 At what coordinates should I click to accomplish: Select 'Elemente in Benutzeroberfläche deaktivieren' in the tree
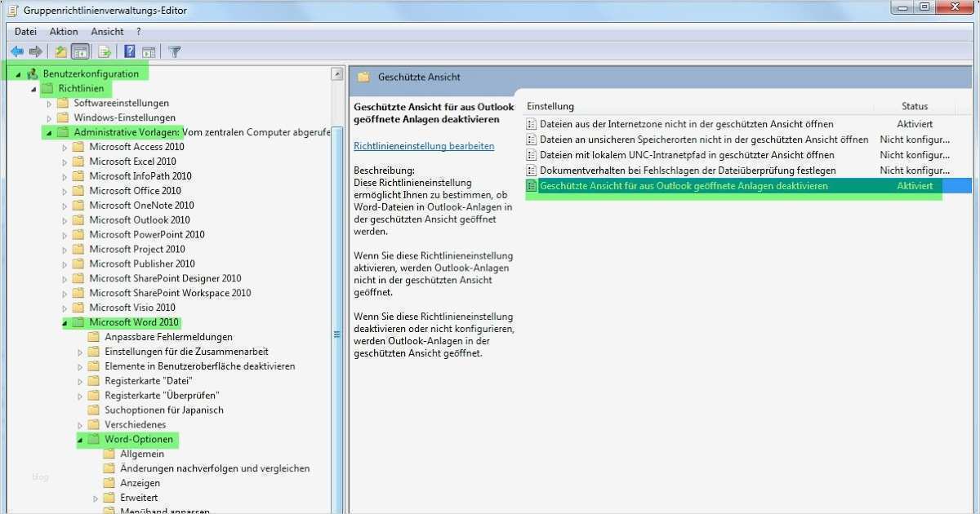(x=199, y=366)
